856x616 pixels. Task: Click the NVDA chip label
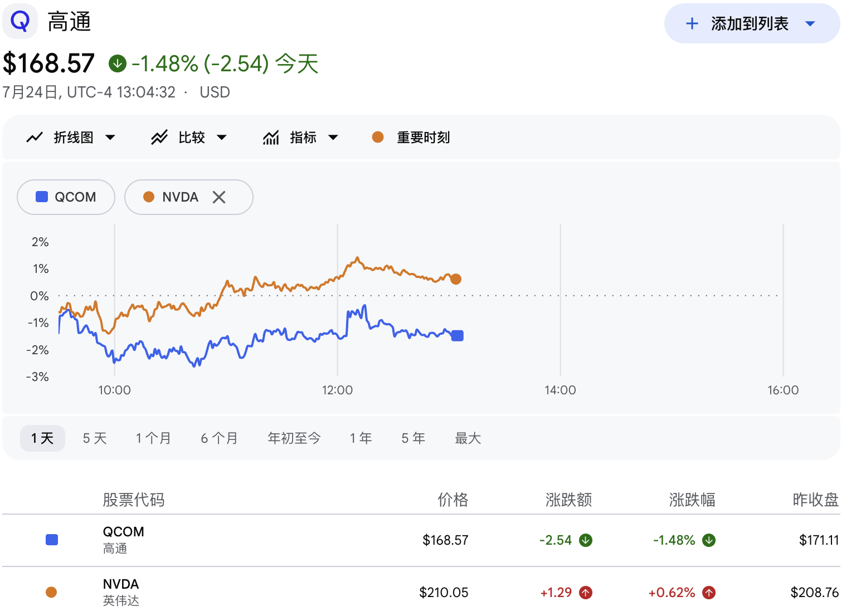click(181, 197)
